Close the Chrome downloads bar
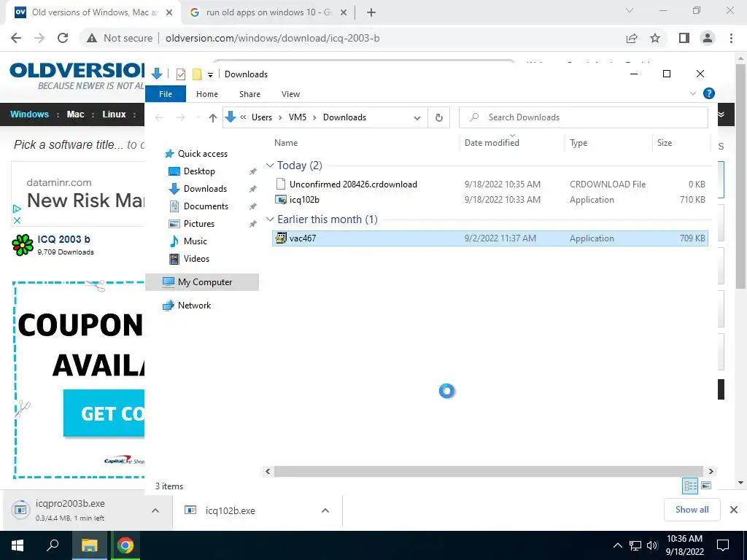 pyautogui.click(x=734, y=510)
